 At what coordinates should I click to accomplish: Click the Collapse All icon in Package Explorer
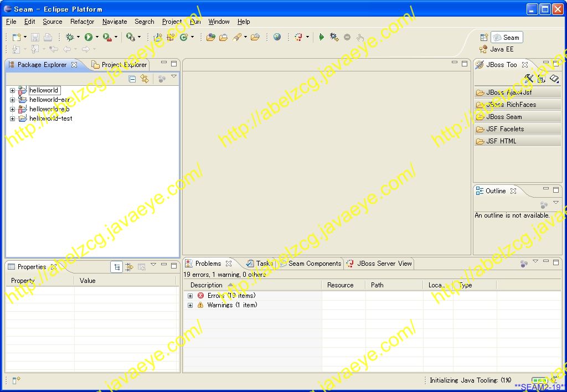pos(132,79)
